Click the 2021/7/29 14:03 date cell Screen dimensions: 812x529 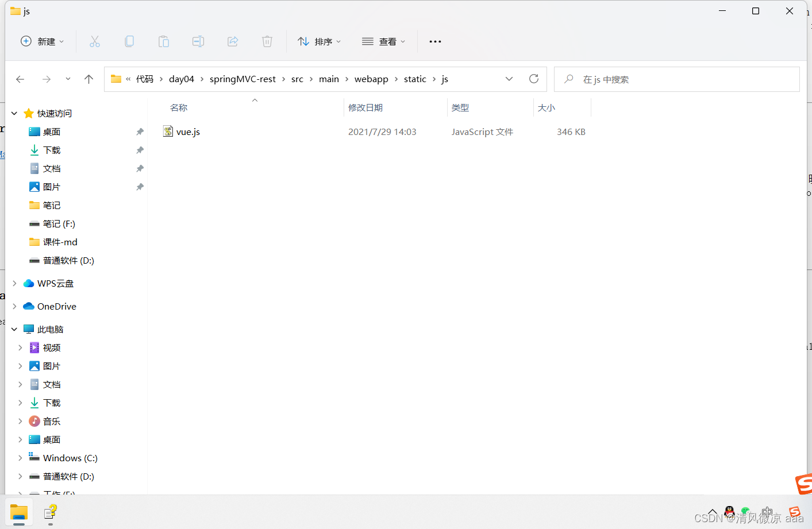click(382, 132)
